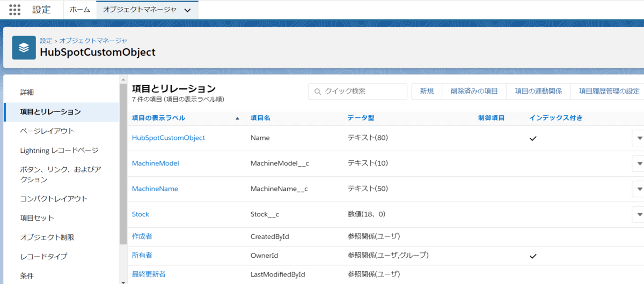
Task: Click the indexed checkmark in OwnerId row
Action: click(x=533, y=256)
